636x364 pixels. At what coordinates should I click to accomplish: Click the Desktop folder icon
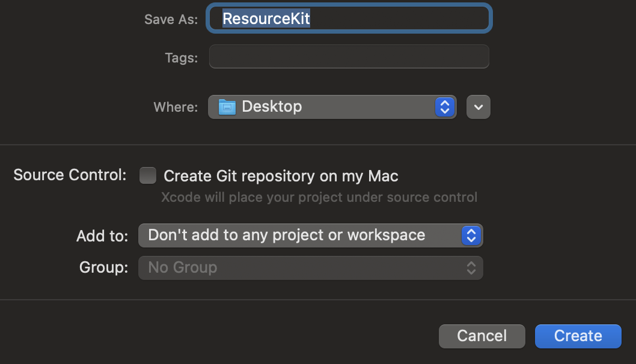click(x=227, y=107)
